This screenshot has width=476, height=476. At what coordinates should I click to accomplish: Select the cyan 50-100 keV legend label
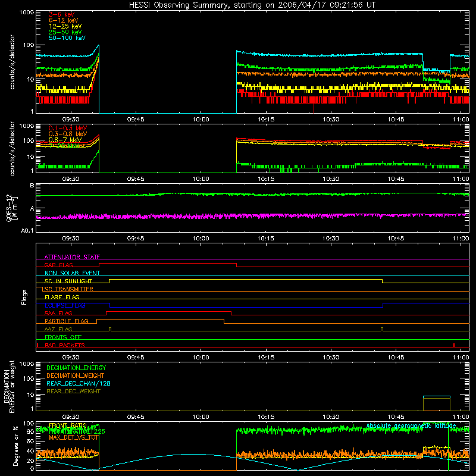coord(67,38)
